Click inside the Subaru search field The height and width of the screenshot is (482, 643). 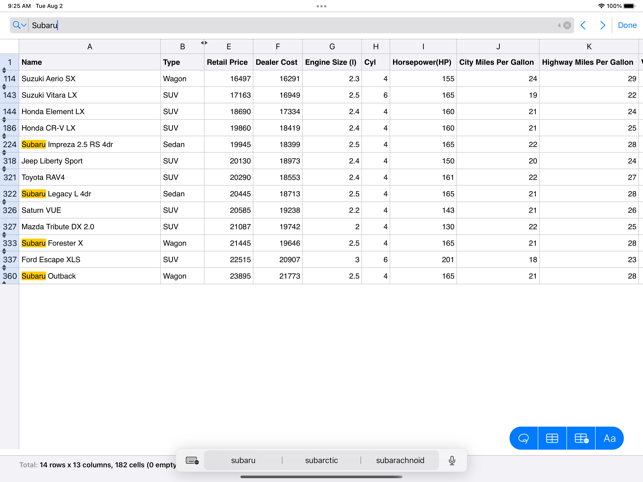tap(291, 25)
